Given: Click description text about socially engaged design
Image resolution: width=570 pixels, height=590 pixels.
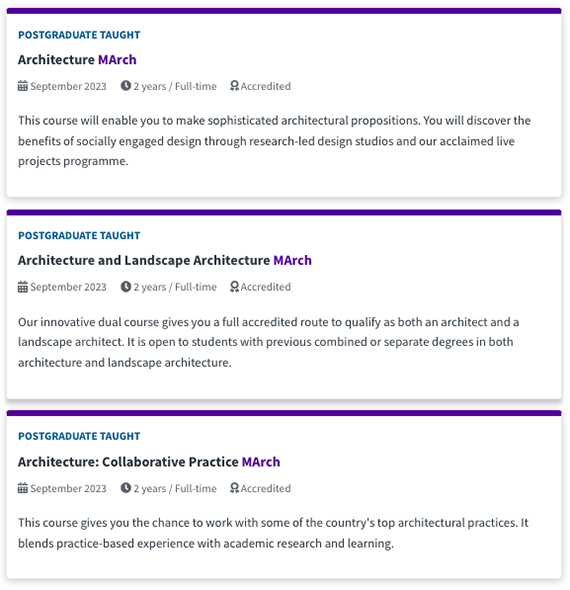Looking at the screenshot, I should click(274, 141).
